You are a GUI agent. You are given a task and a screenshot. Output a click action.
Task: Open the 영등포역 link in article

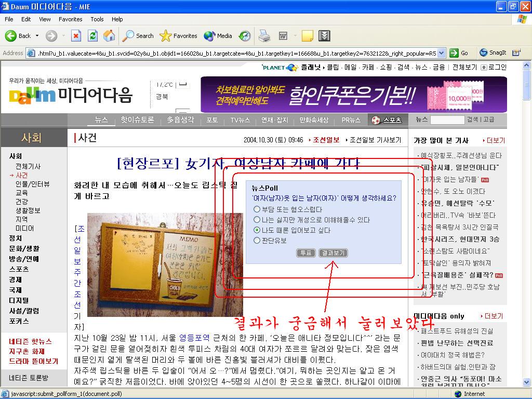click(x=194, y=338)
